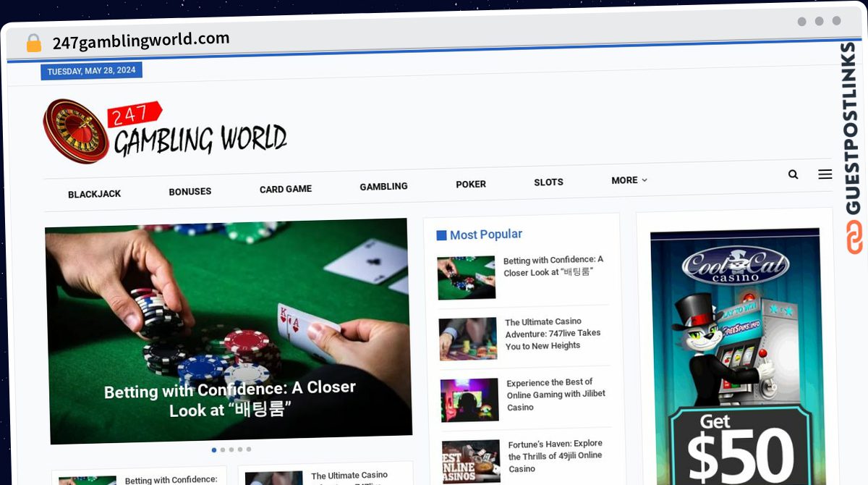
Task: Click the padlock icon in address bar
Action: (33, 43)
